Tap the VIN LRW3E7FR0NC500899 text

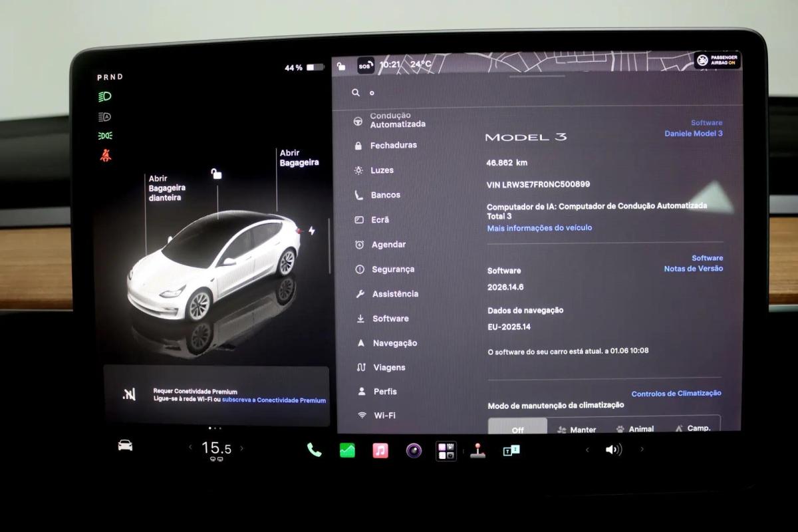tap(538, 184)
